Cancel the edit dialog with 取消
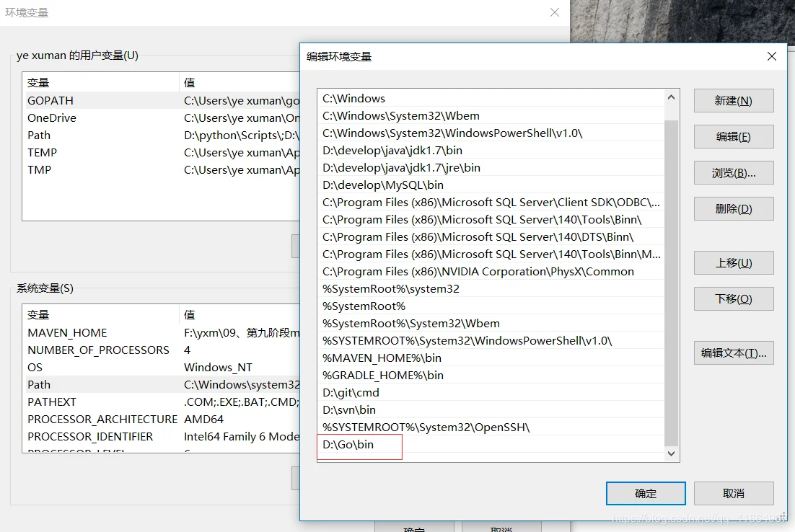Image resolution: width=795 pixels, height=532 pixels. [733, 494]
